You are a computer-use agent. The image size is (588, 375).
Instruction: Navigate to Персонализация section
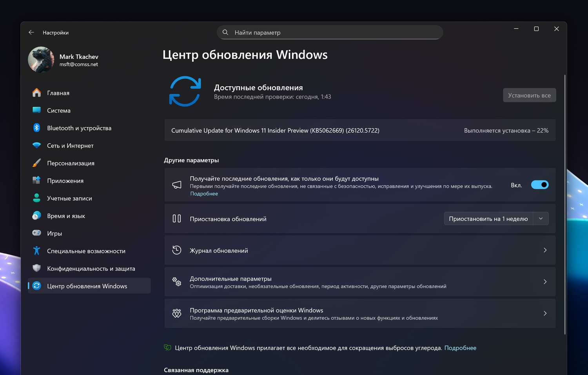tap(89, 163)
